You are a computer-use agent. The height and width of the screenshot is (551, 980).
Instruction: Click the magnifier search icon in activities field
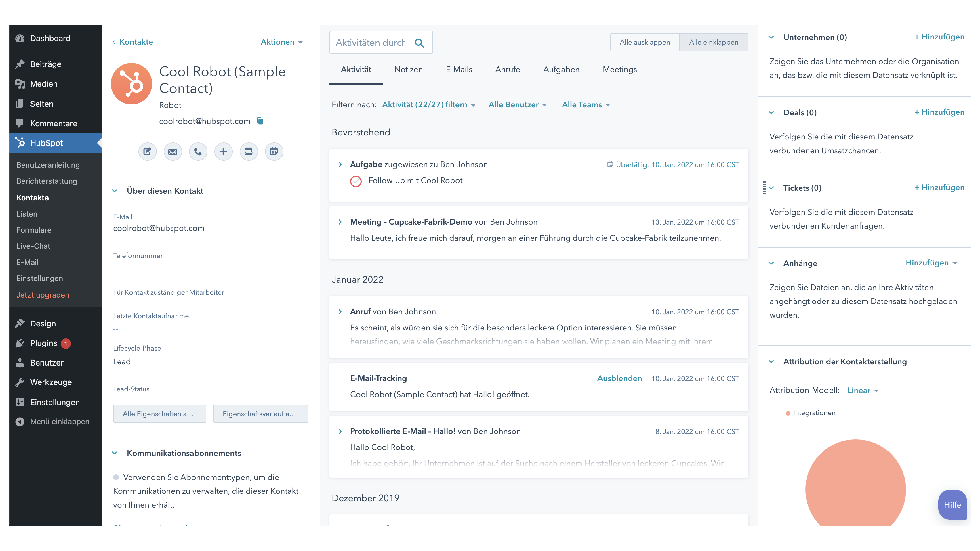click(x=419, y=43)
